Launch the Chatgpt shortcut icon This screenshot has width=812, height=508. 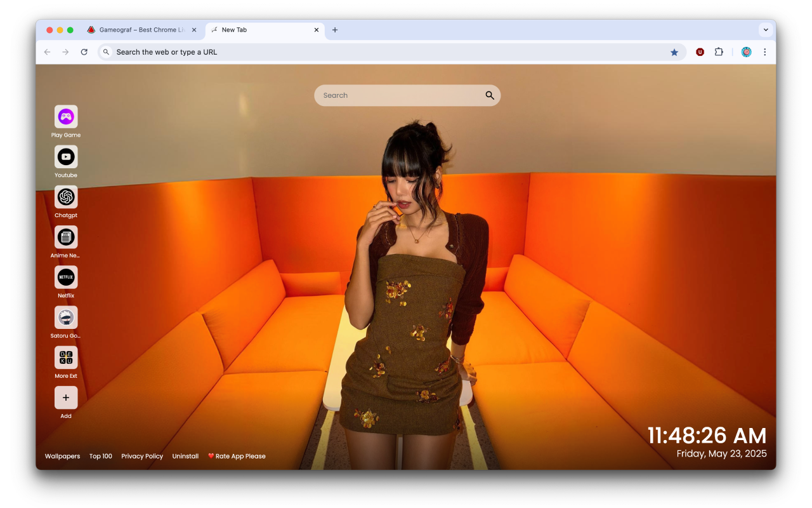(66, 197)
